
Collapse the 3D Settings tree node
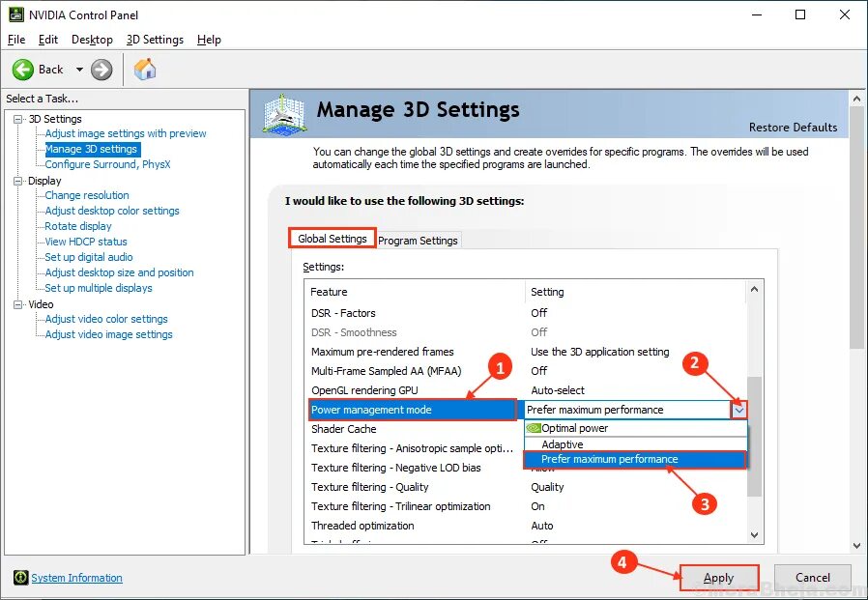tap(18, 119)
